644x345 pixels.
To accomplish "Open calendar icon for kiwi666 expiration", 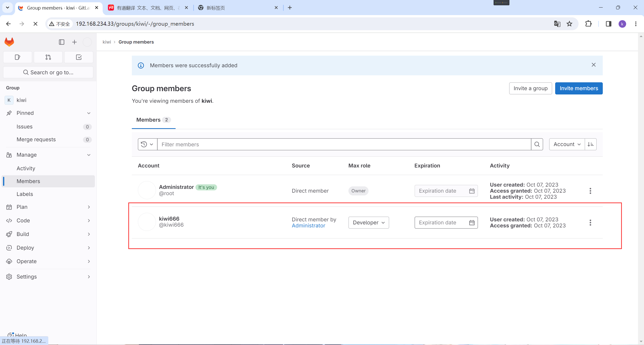I will click(472, 223).
